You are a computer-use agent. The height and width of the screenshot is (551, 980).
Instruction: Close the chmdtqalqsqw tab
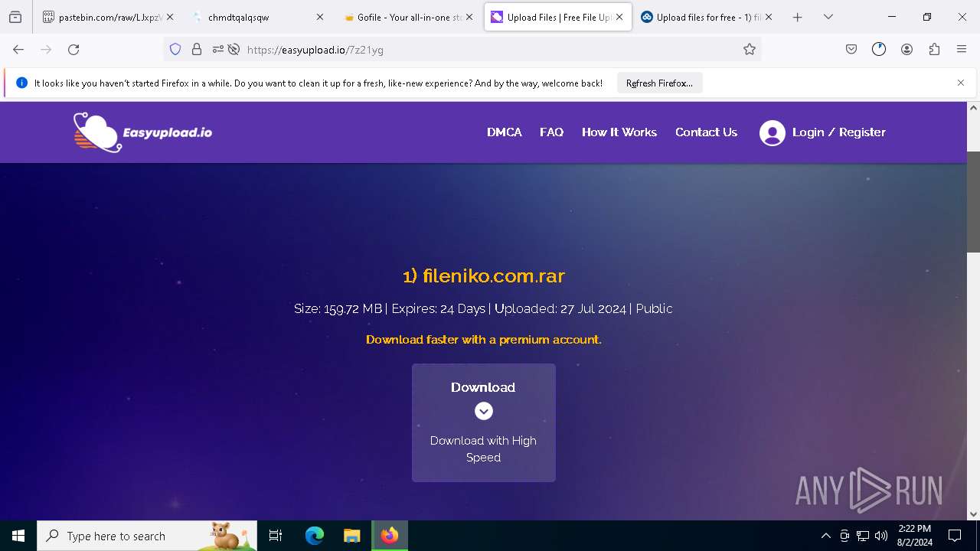pos(320,17)
